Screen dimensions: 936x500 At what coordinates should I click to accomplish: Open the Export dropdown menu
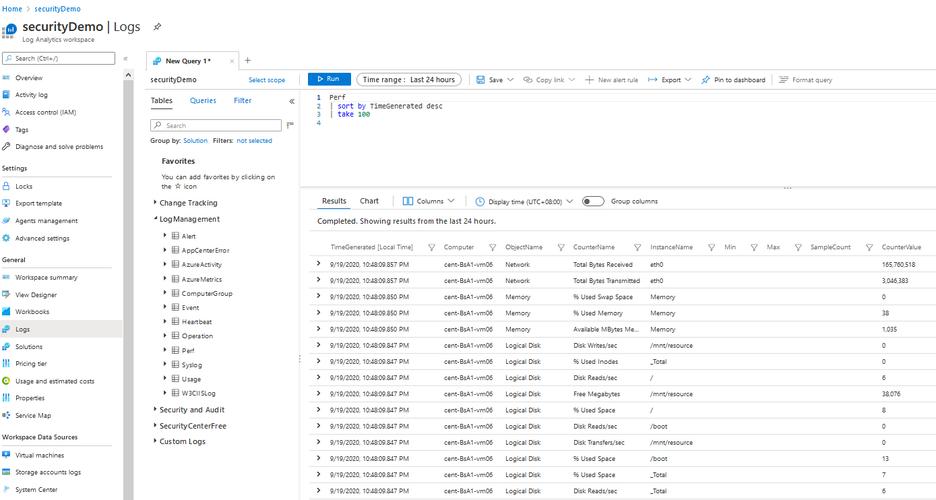pos(670,80)
